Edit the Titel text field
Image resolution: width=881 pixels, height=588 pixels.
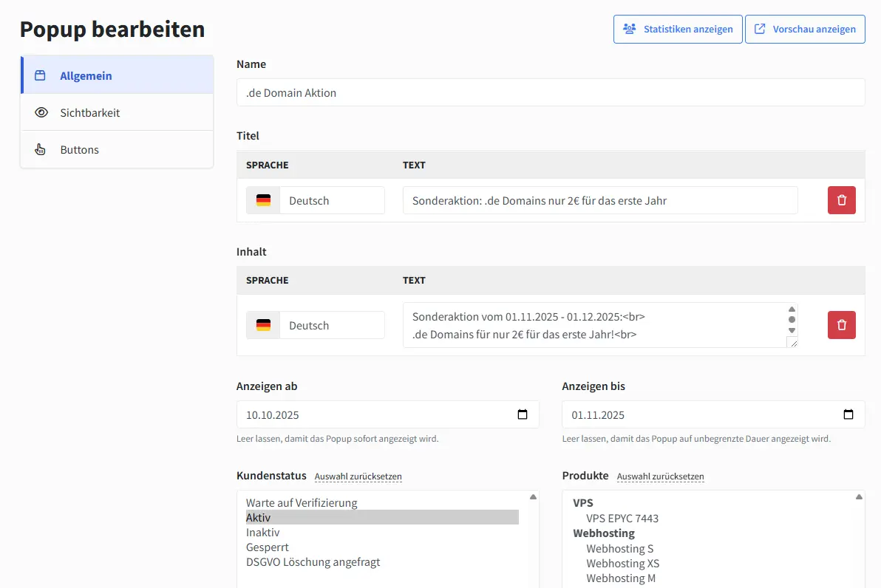pyautogui.click(x=600, y=200)
